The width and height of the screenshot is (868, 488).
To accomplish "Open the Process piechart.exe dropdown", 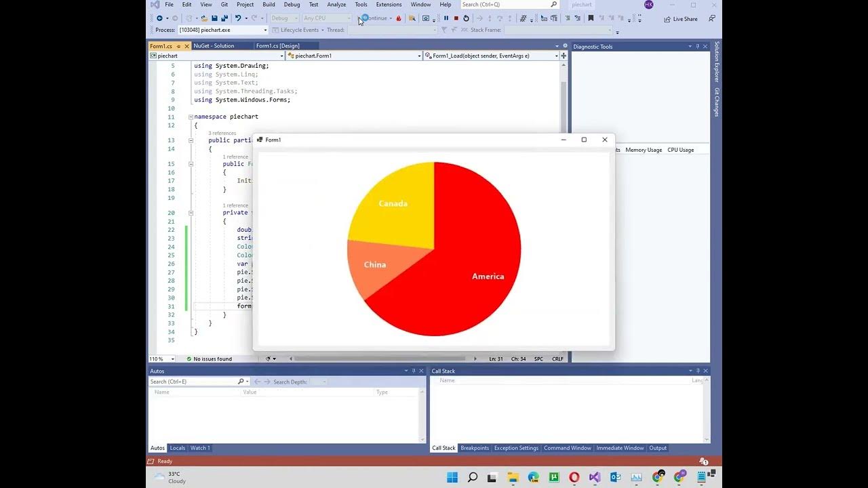I will 223,30.
